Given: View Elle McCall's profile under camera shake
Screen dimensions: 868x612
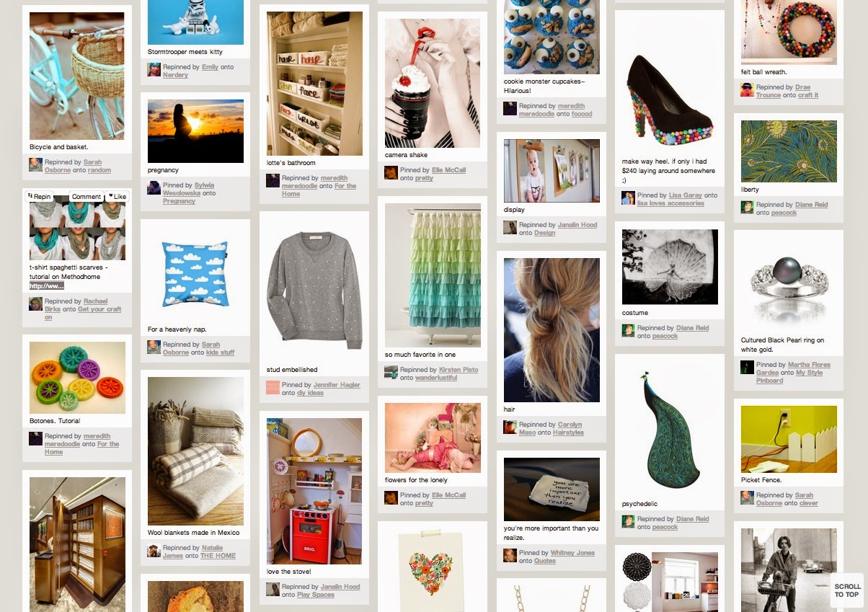Looking at the screenshot, I should 448,170.
